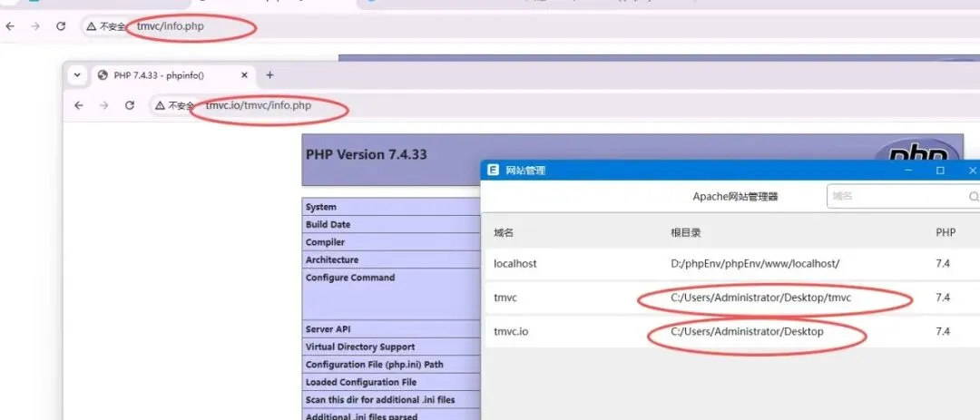
Task: Click tmvc.io root path C:/Users/Administrator/Desktop
Action: (x=747, y=331)
